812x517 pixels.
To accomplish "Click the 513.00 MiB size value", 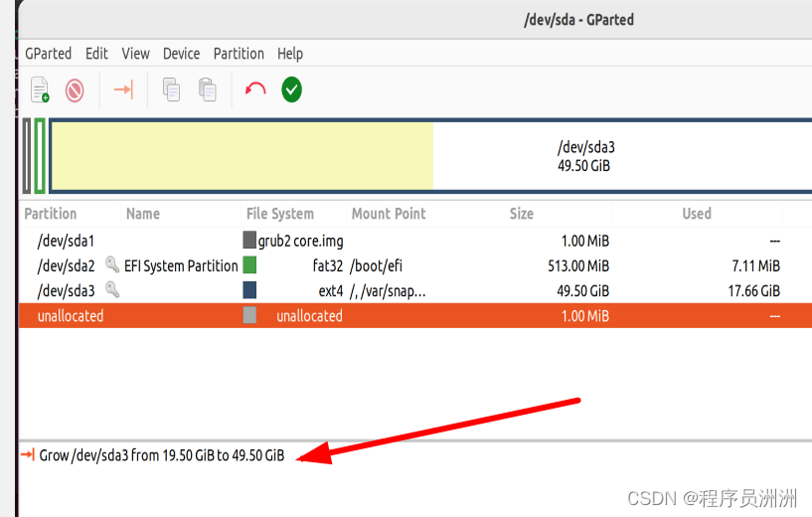I will 578,265.
